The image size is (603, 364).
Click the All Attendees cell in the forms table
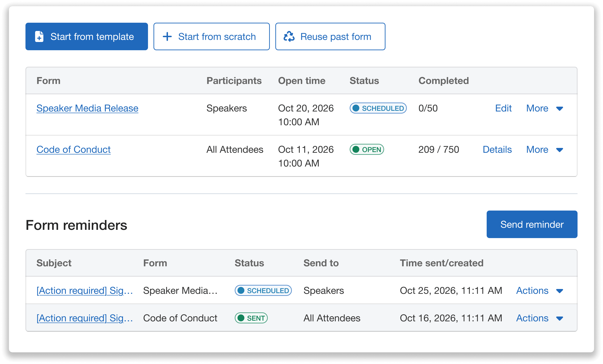click(235, 150)
